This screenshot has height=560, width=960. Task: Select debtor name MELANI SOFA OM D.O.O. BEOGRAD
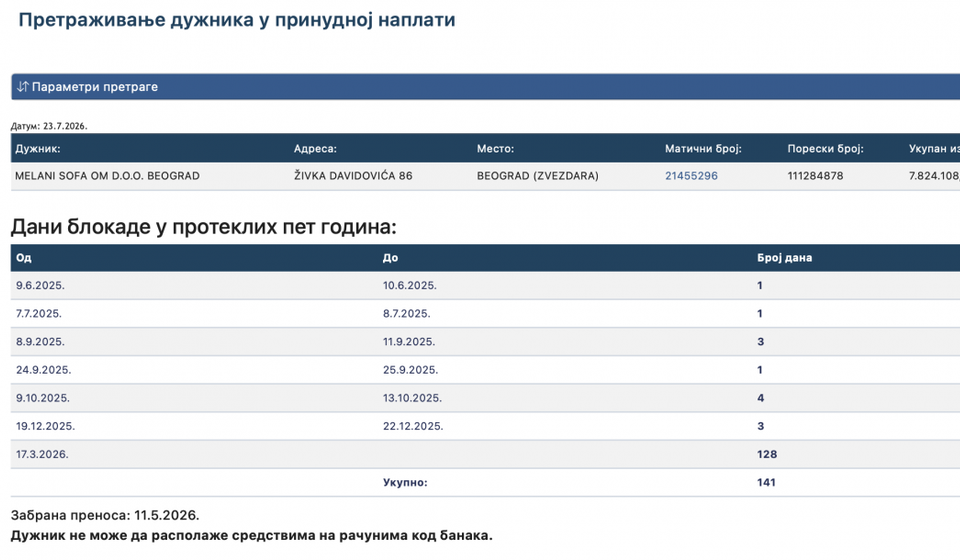pos(107,176)
